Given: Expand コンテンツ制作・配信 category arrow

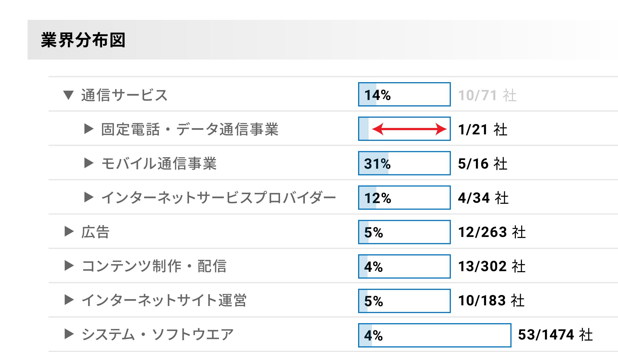Looking at the screenshot, I should tap(69, 266).
